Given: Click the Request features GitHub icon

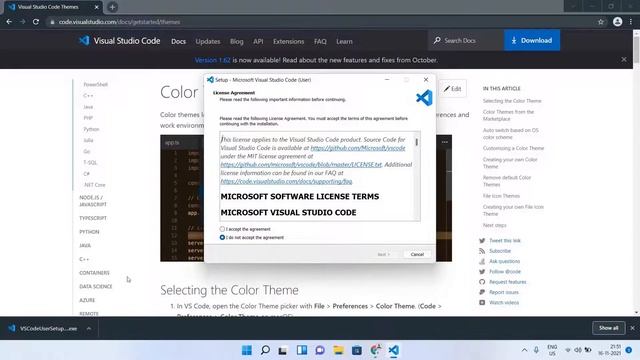Looking at the screenshot, I should [x=482, y=282].
